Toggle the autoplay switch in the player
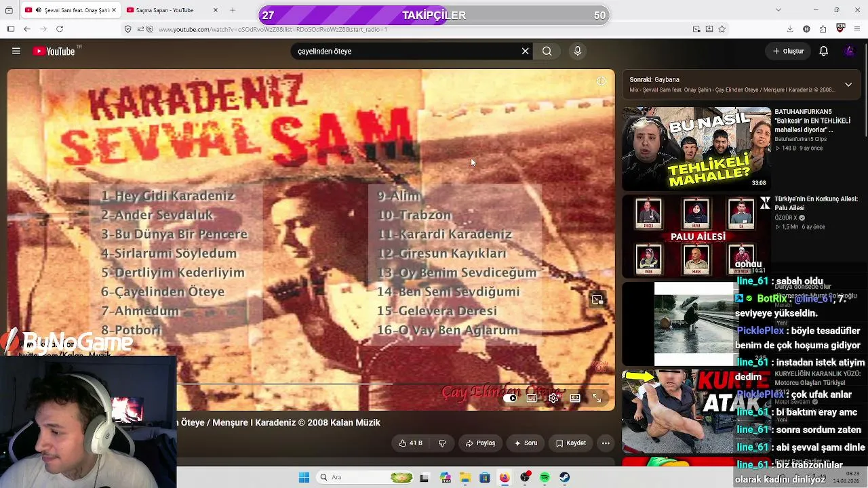Screen dimensions: 868x488 [x=511, y=398]
